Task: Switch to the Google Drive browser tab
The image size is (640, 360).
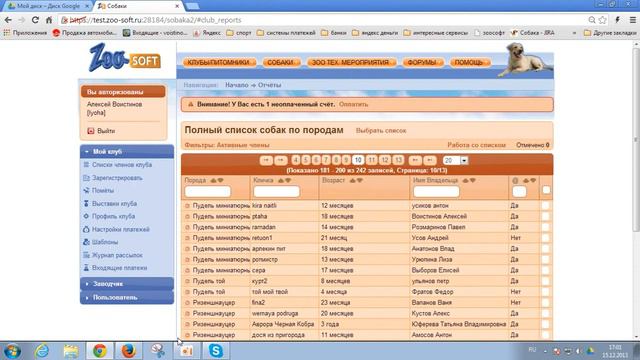Action: tap(47, 6)
